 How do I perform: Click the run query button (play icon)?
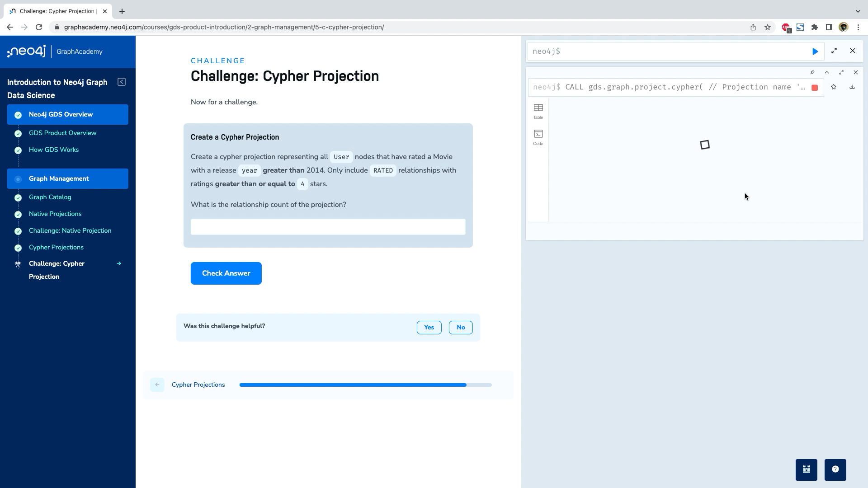[x=815, y=51]
